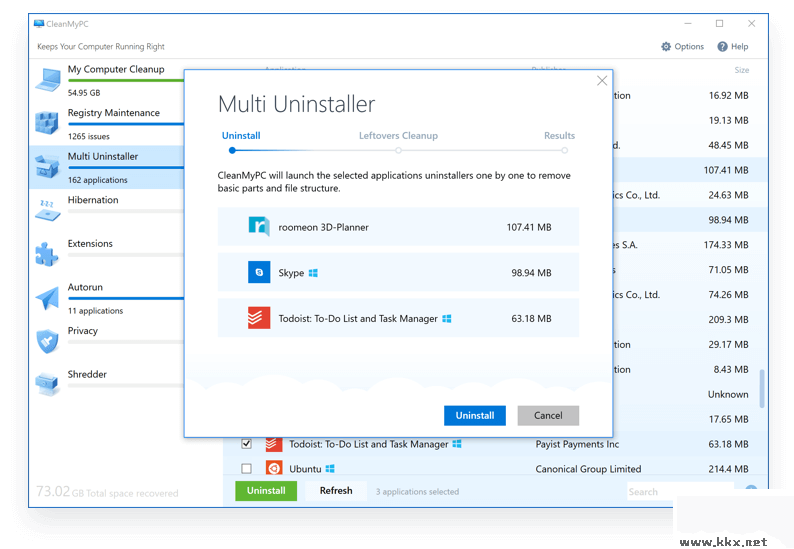Select the Uninstall step tab
This screenshot has width=794, height=549.
(241, 136)
